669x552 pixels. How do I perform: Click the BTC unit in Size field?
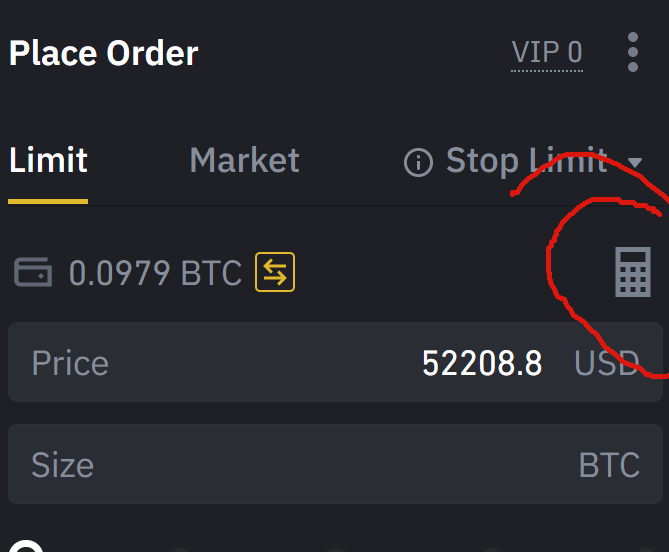click(x=609, y=465)
